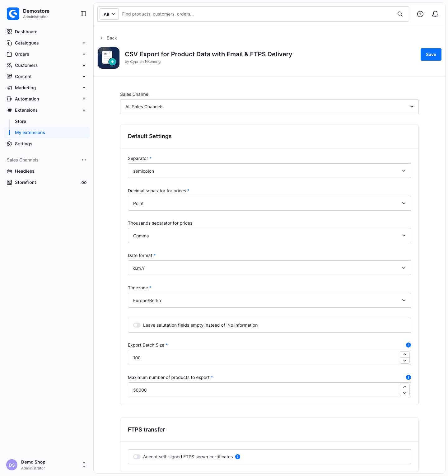This screenshot has height=476, width=448.
Task: Open the help circle icon
Action: click(420, 14)
